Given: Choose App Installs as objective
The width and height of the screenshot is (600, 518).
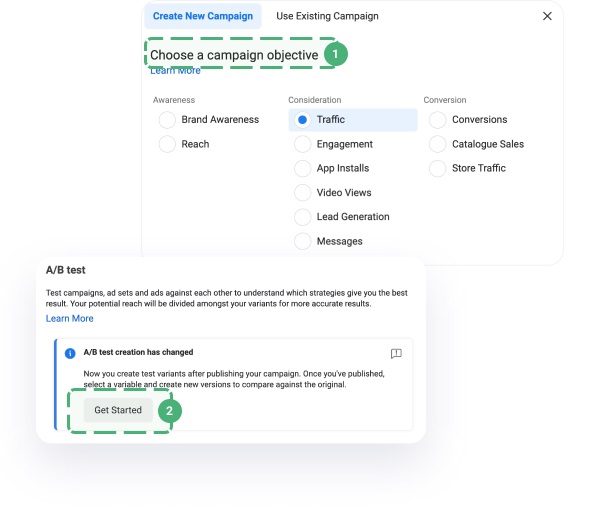Looking at the screenshot, I should pyautogui.click(x=302, y=168).
